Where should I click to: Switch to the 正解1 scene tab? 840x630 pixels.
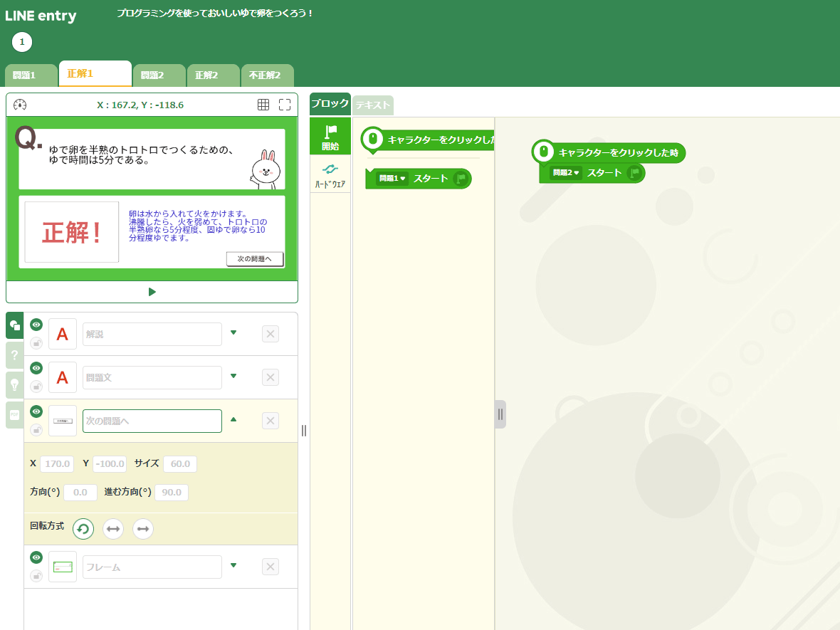click(95, 74)
